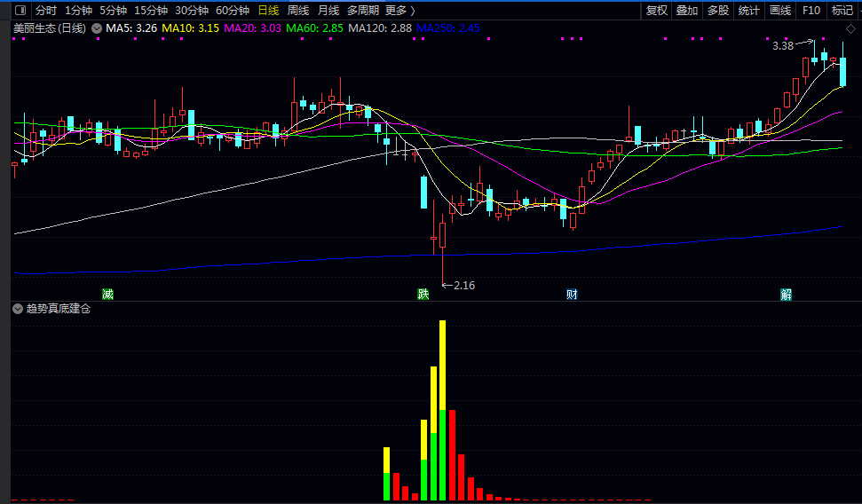
Task: Click the 叠加 overlay button
Action: point(687,11)
